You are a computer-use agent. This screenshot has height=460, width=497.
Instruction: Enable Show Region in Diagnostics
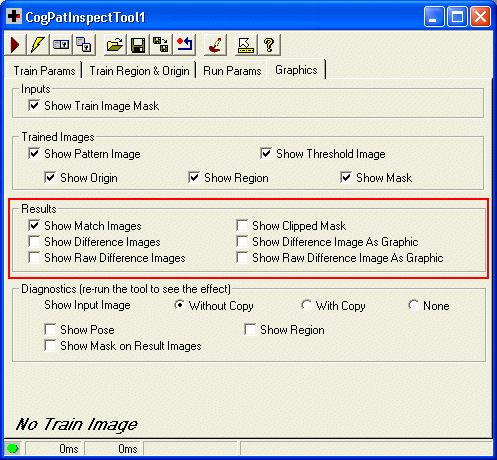point(250,330)
